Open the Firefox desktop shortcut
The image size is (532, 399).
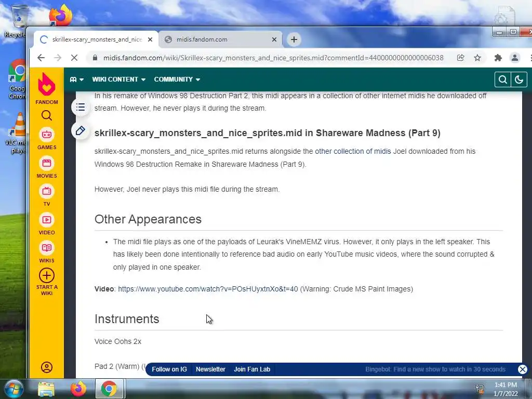60,15
